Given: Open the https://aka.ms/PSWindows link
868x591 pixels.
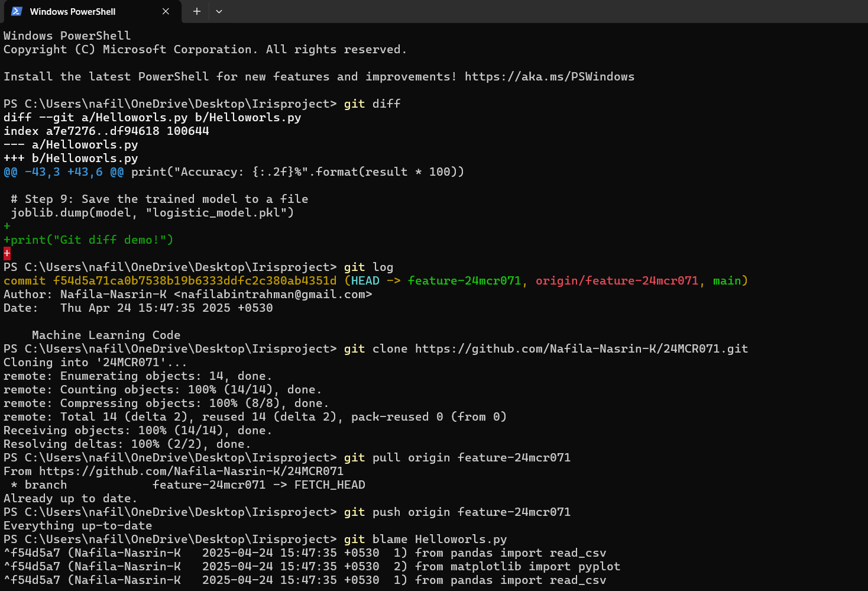Looking at the screenshot, I should [549, 77].
